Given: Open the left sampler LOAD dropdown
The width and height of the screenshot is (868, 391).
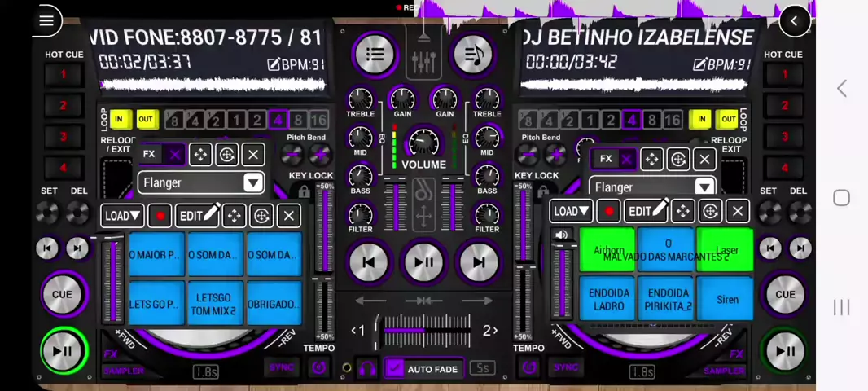Looking at the screenshot, I should 122,216.
